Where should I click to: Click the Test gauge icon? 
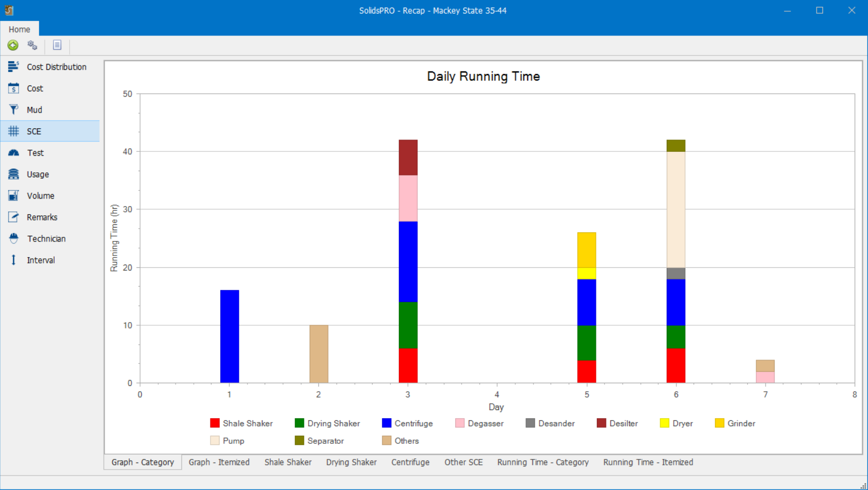(x=13, y=153)
